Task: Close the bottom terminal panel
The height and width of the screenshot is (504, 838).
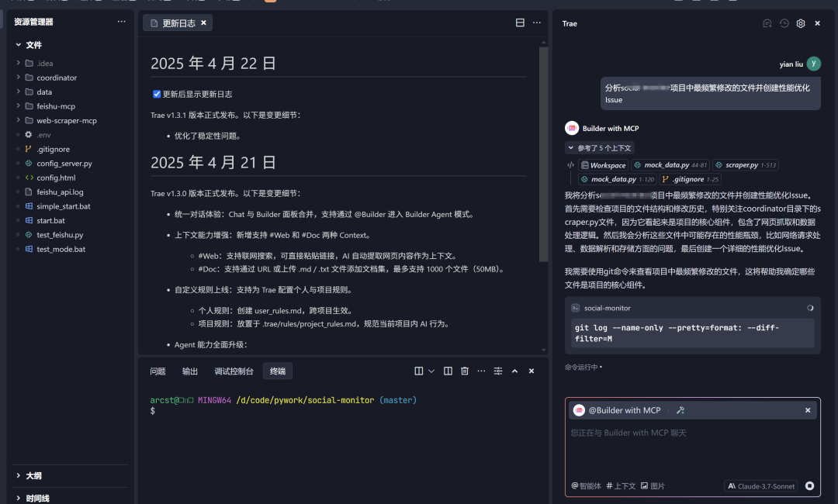Action: pos(532,371)
